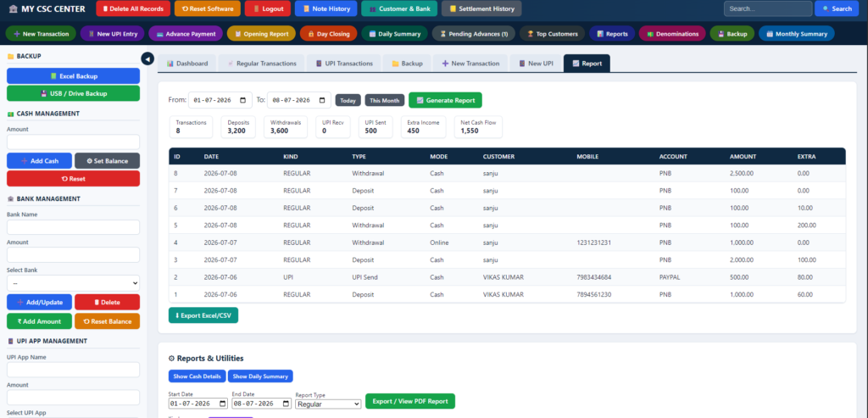Click the Reset Software button
Viewport: 868px width, 418px height.
208,8
